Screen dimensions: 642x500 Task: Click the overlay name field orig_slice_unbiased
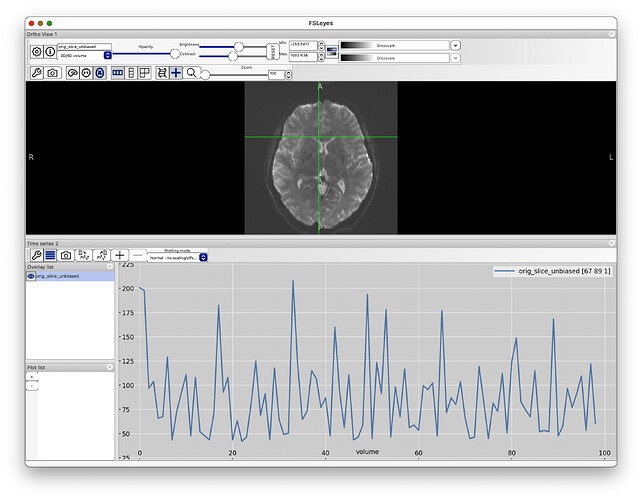coord(84,47)
